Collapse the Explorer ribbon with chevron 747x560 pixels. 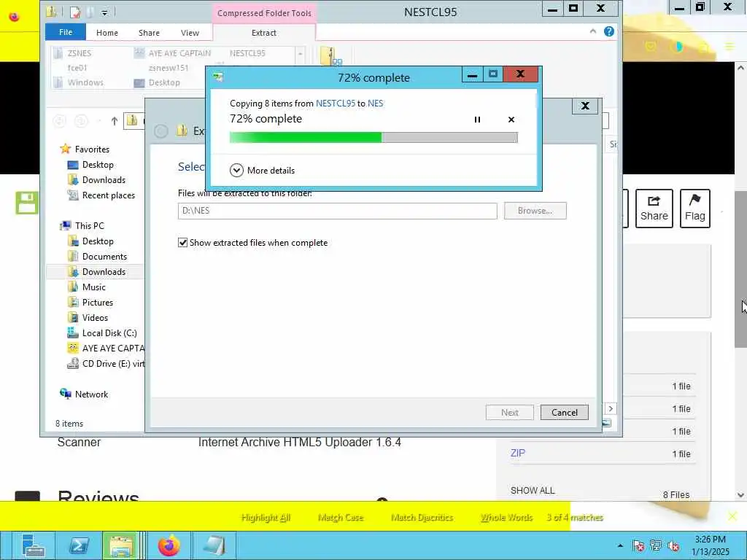[x=592, y=31]
